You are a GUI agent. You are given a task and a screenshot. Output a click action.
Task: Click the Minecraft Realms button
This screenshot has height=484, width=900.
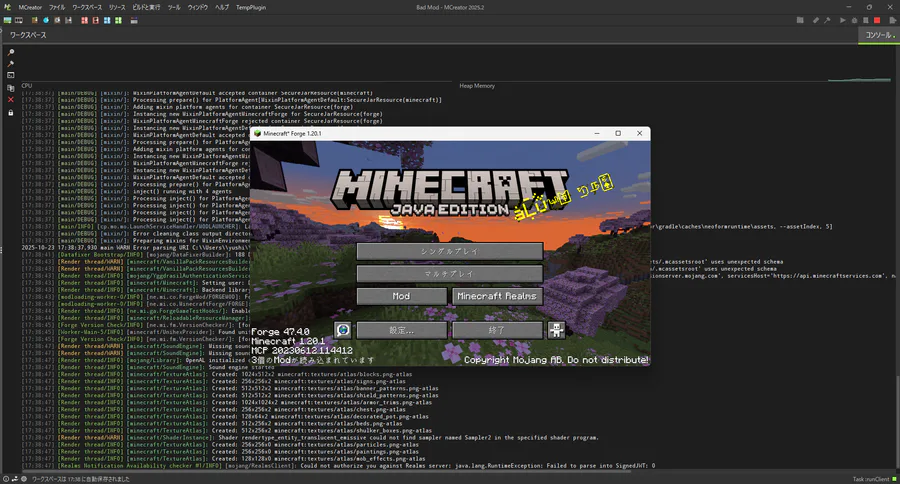(497, 296)
